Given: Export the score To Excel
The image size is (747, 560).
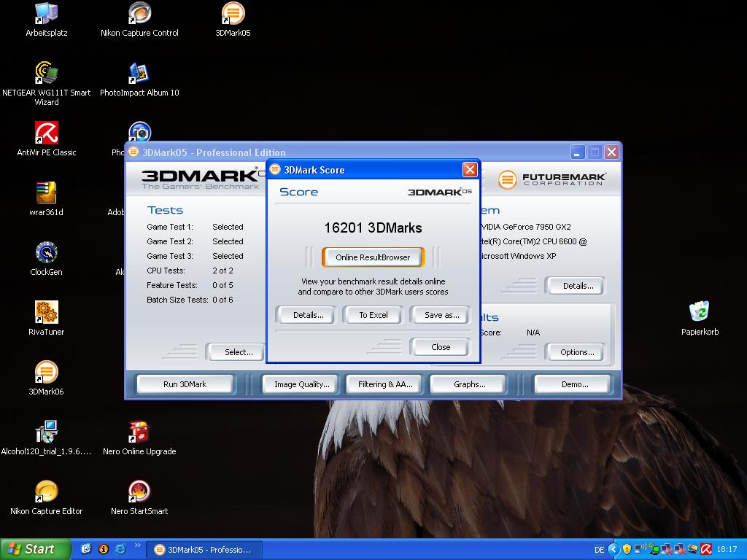Looking at the screenshot, I should point(373,315).
